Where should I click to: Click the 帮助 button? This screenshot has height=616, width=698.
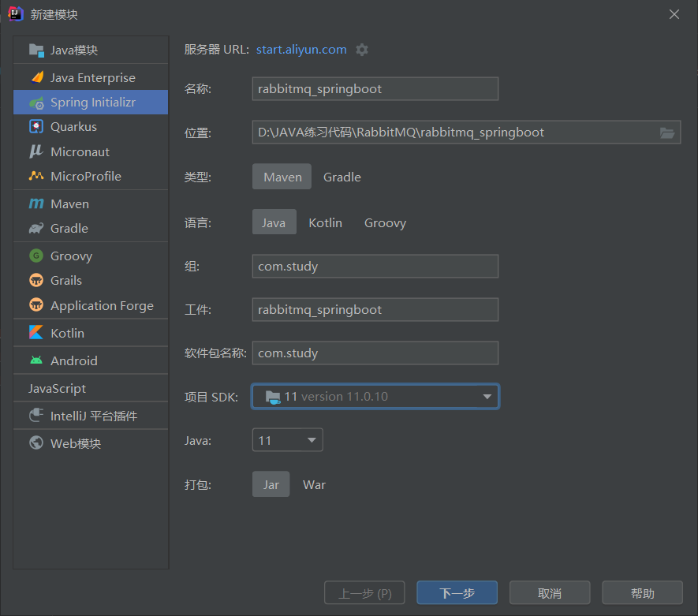[x=642, y=592]
